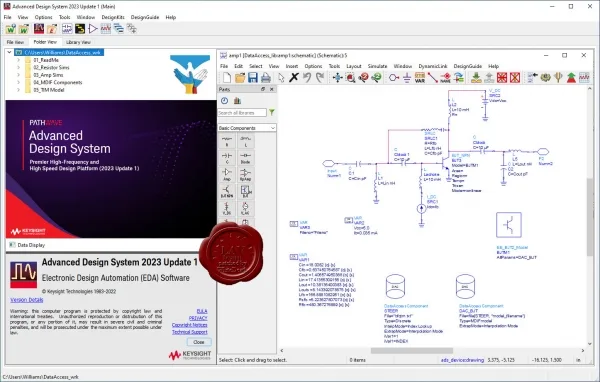The height and width of the screenshot is (382, 600).
Task: Open the Copyright Notices link
Action: click(x=190, y=325)
